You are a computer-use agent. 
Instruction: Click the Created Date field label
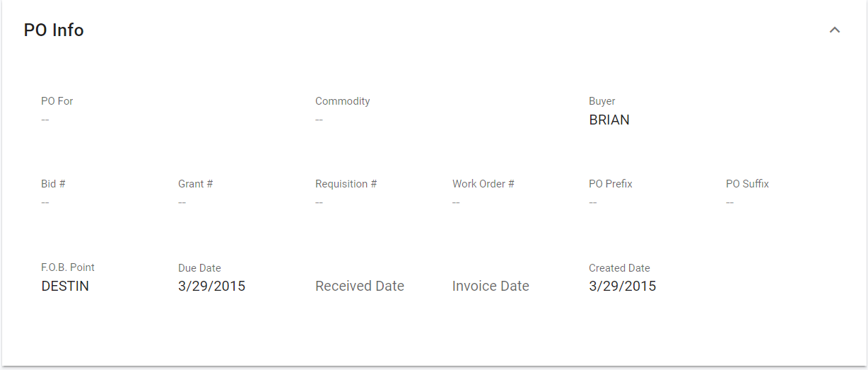pos(619,268)
